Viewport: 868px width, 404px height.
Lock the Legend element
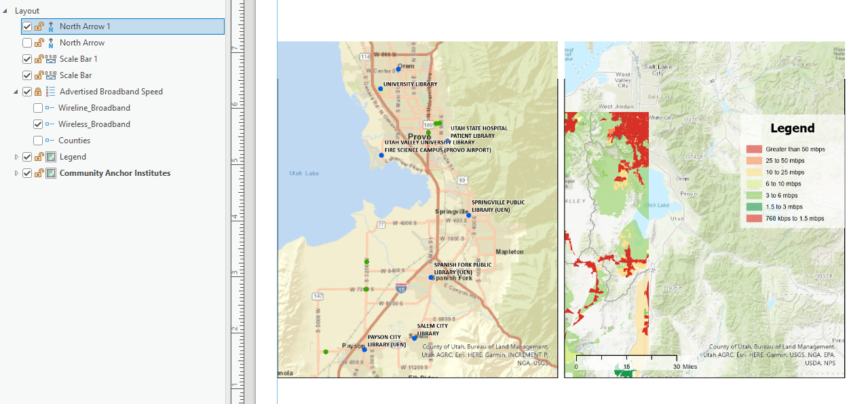coord(38,156)
